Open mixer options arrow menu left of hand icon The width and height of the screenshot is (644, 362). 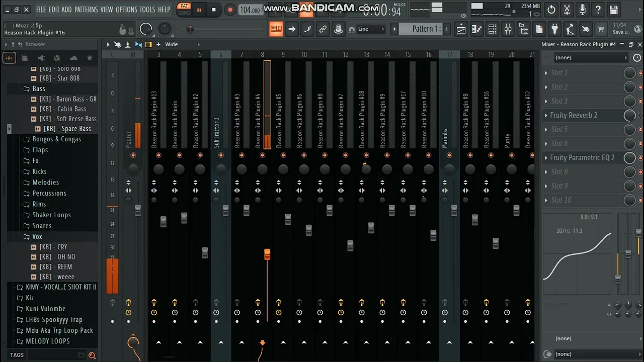108,44
